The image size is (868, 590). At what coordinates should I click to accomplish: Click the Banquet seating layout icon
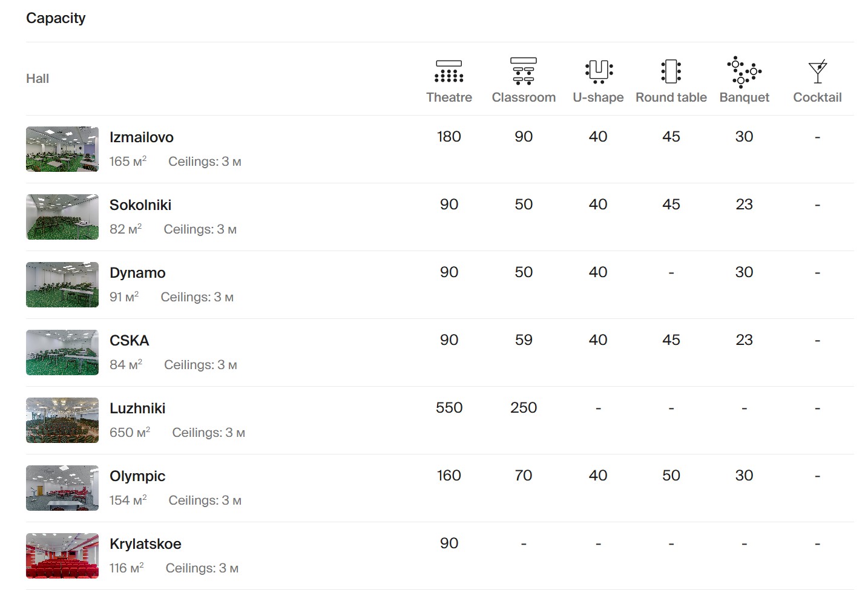[744, 71]
